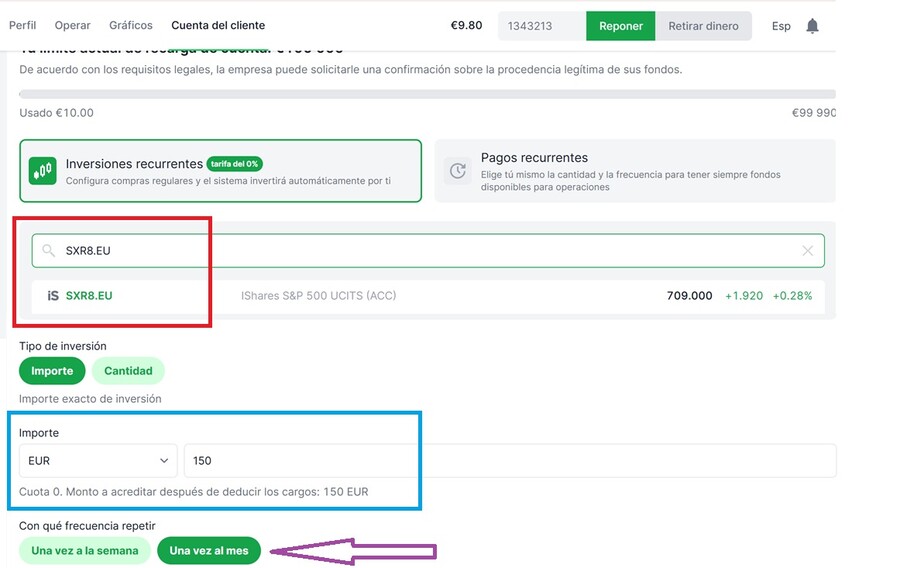Click the +1.920 change value

click(x=744, y=295)
